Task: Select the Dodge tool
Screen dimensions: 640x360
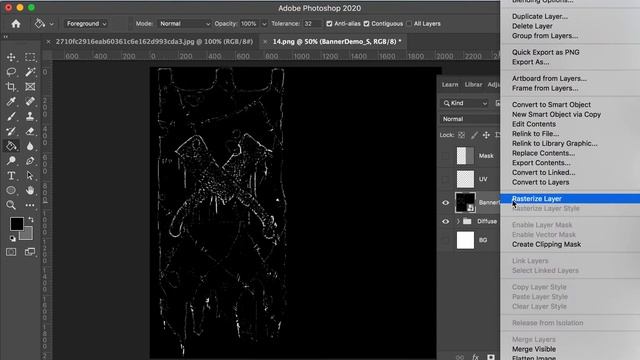Action: [x=11, y=160]
